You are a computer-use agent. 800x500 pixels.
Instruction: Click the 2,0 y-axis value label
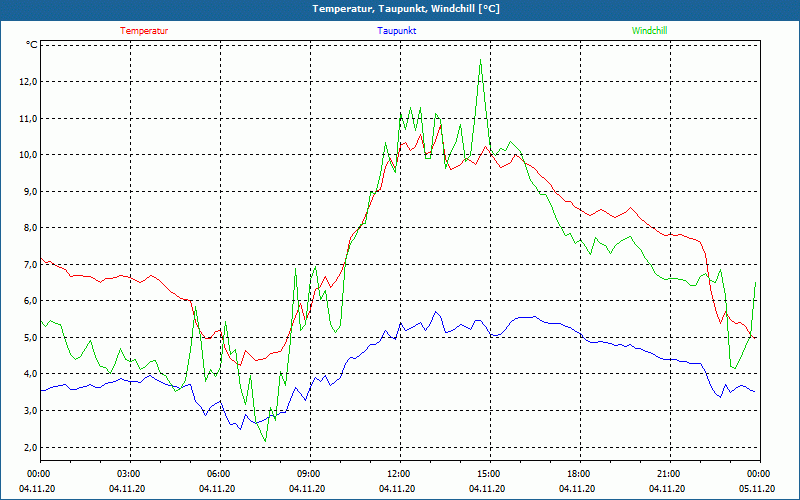30,447
